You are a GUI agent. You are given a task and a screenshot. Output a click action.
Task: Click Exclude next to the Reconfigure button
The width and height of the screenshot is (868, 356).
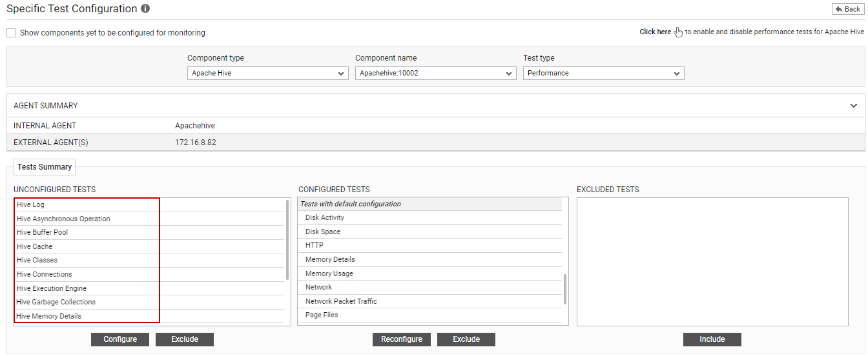pos(466,339)
